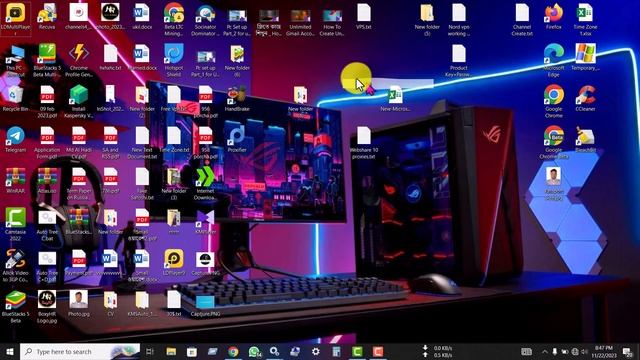Select the bottom Capture.PNG thumbnail beside 30$.txt
Viewport: 640px width, 360px height.
click(205, 303)
